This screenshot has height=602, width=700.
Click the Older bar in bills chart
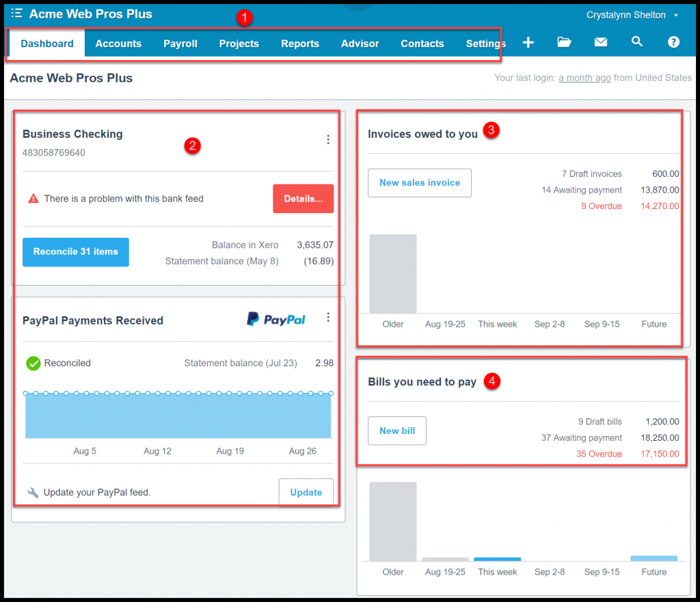[393, 521]
